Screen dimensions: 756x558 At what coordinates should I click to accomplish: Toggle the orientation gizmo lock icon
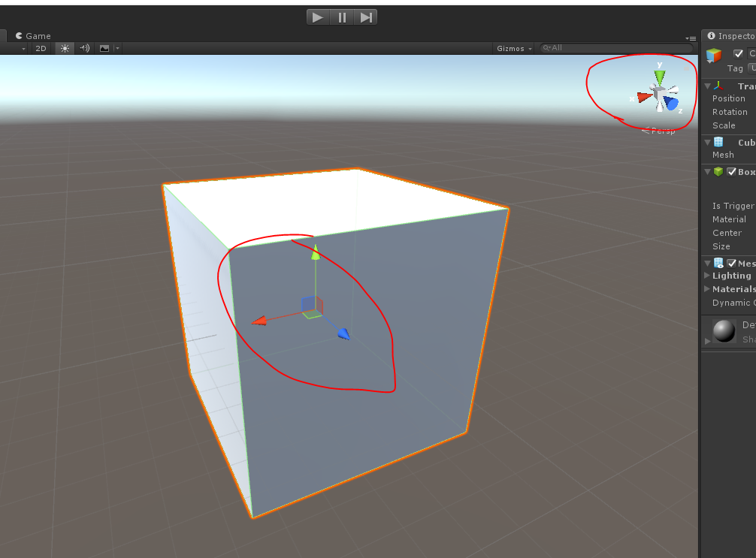tap(687, 69)
